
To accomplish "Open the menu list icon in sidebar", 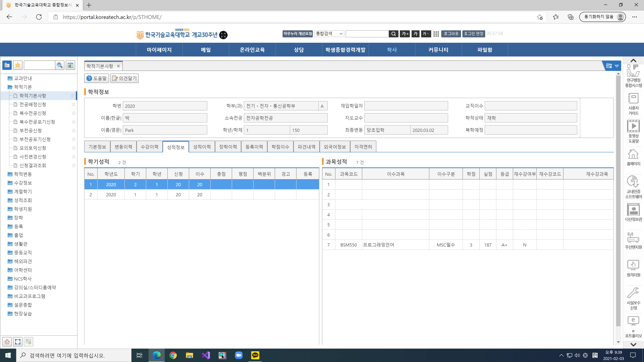I will (x=7, y=66).
